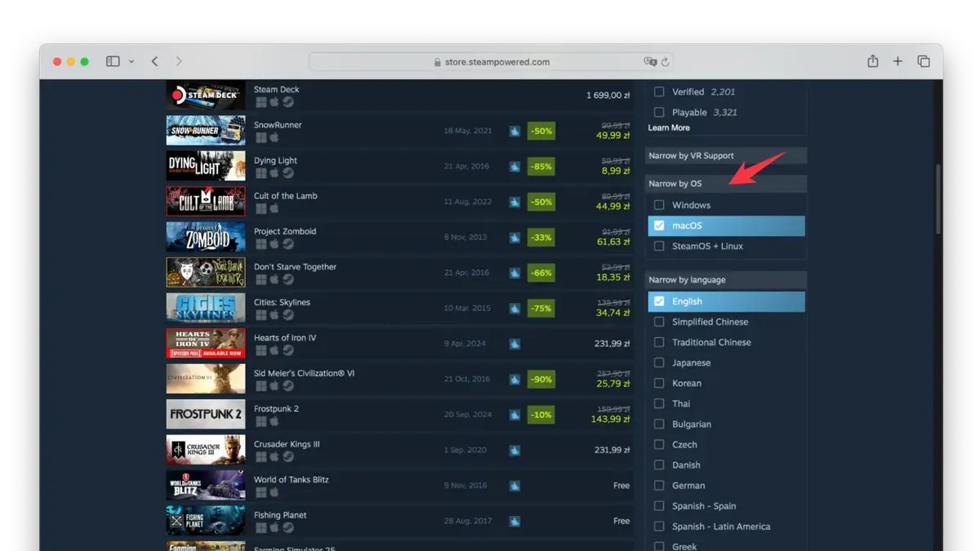Screen dimensions: 980x551
Task: Focus the store.steampowered.com address field
Action: 491,62
